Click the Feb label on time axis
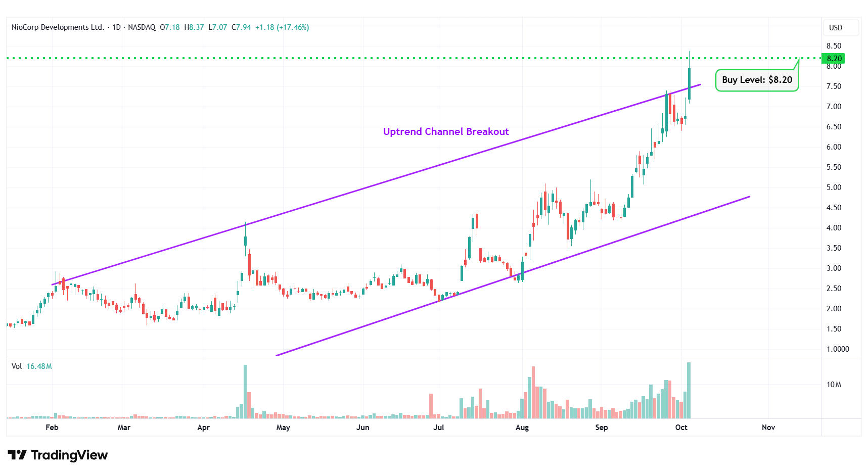 52,428
